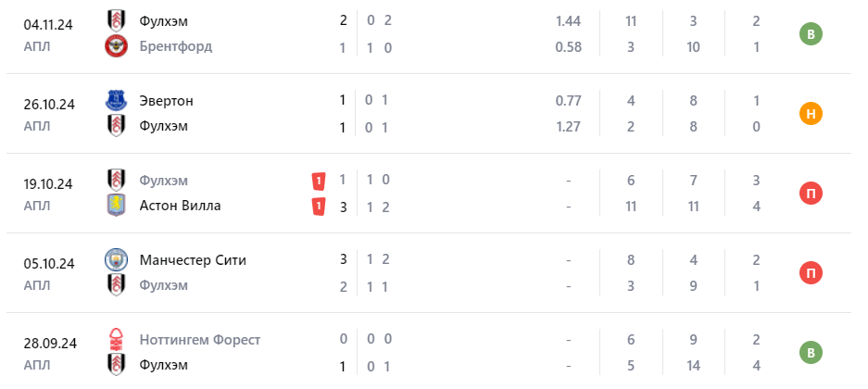Click the Brentford club crest
This screenshot has height=389, width=868.
point(116,46)
